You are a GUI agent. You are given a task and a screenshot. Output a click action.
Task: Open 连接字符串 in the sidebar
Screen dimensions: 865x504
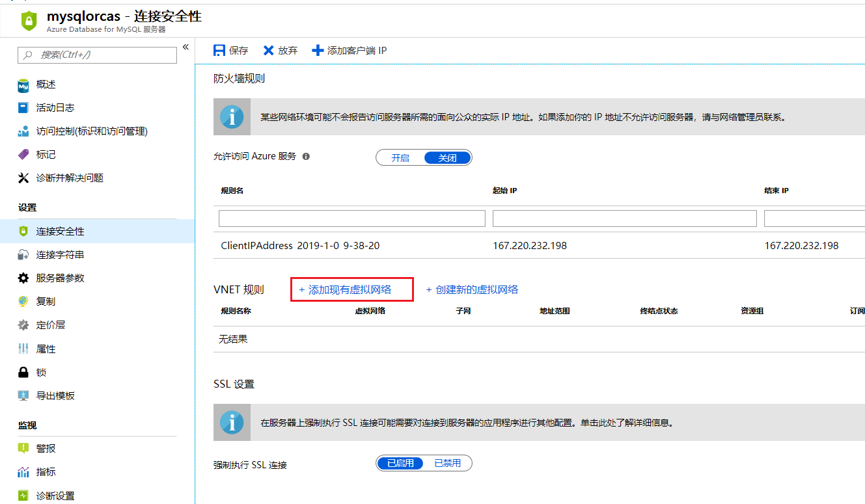tap(60, 255)
